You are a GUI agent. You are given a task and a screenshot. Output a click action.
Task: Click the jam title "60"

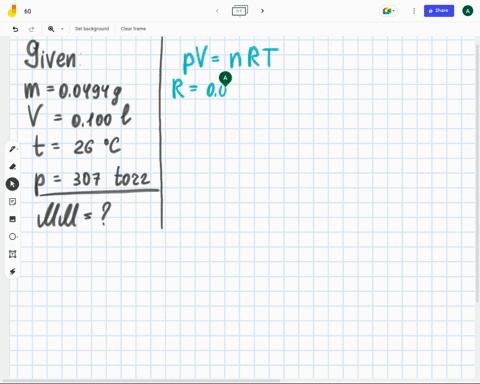[x=28, y=11]
